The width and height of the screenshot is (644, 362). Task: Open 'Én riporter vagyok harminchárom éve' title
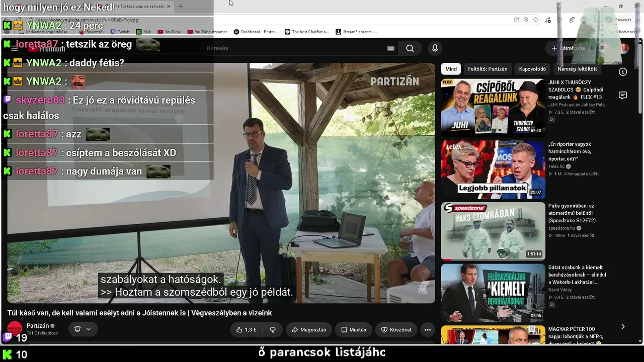click(570, 151)
